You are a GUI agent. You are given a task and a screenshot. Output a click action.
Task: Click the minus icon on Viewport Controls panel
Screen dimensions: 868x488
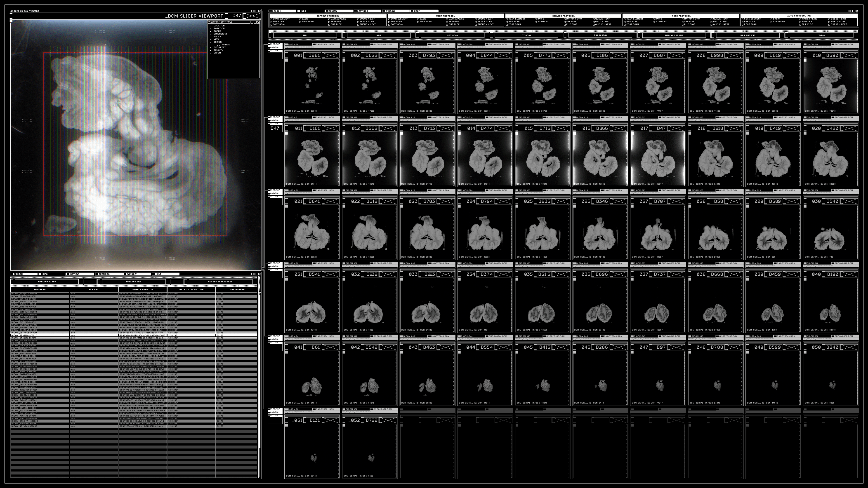[255, 22]
